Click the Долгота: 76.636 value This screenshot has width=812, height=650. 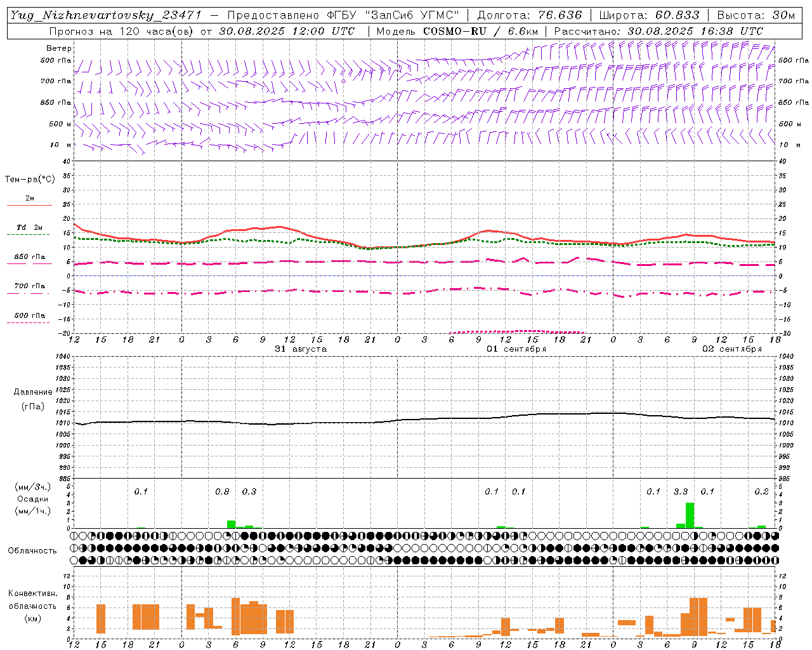tap(529, 15)
